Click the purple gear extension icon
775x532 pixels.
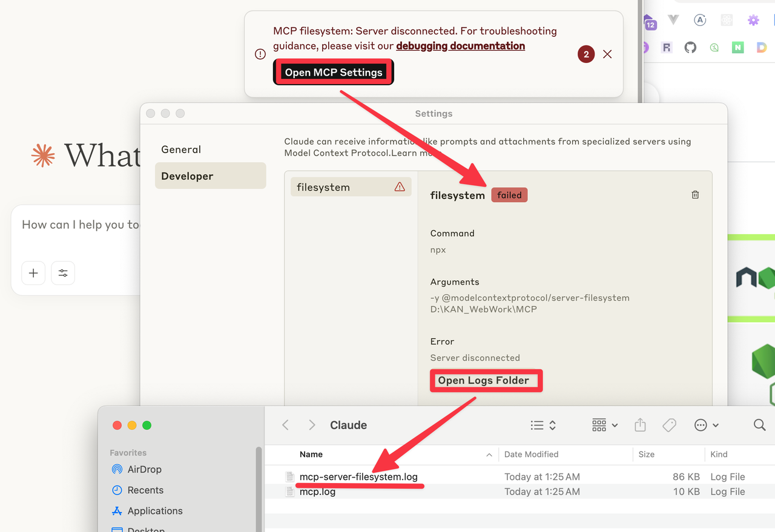pyautogui.click(x=753, y=20)
